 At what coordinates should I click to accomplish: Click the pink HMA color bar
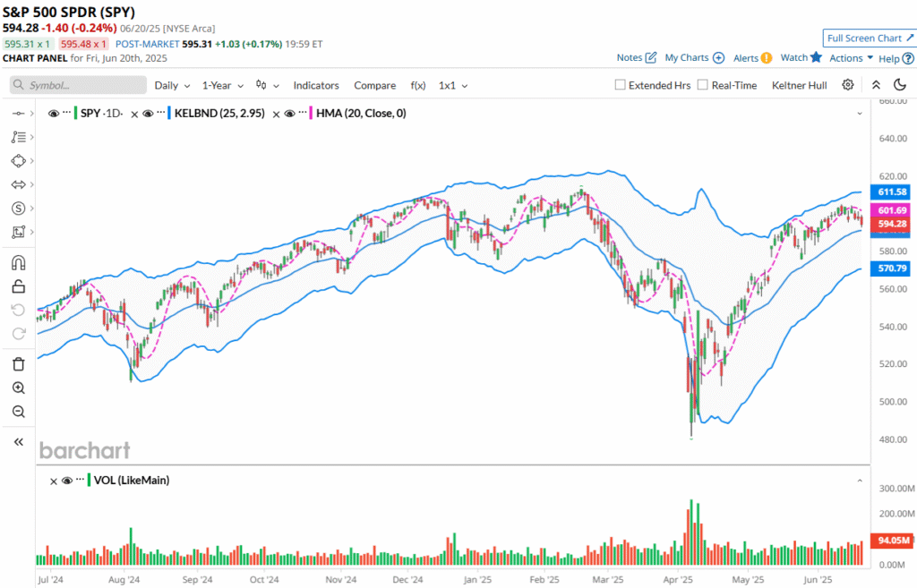pyautogui.click(x=311, y=114)
